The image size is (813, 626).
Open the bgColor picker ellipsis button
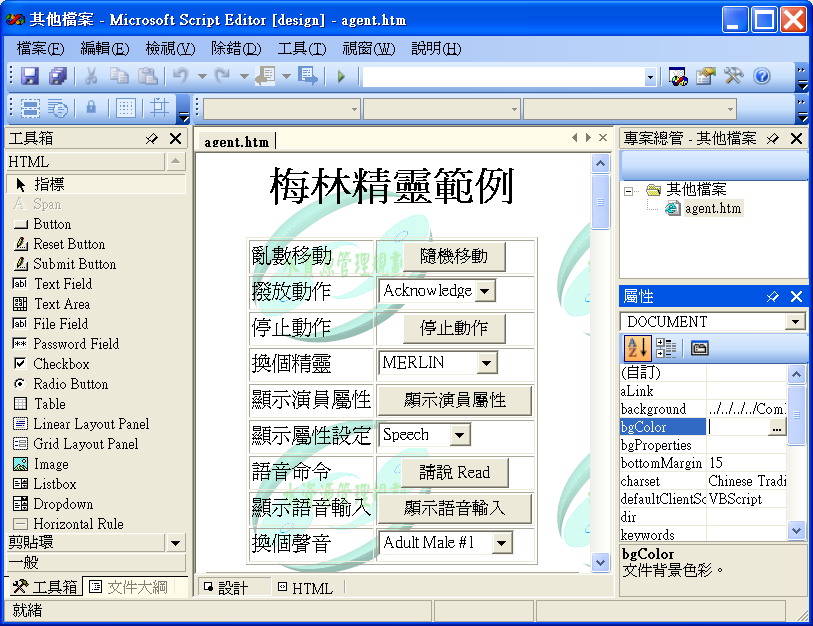coord(777,427)
